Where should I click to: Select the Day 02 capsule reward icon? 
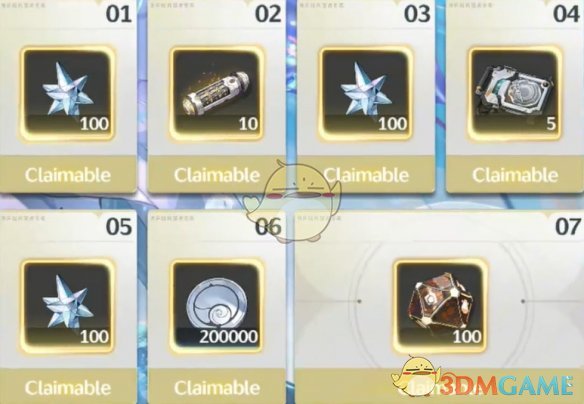coord(216,93)
